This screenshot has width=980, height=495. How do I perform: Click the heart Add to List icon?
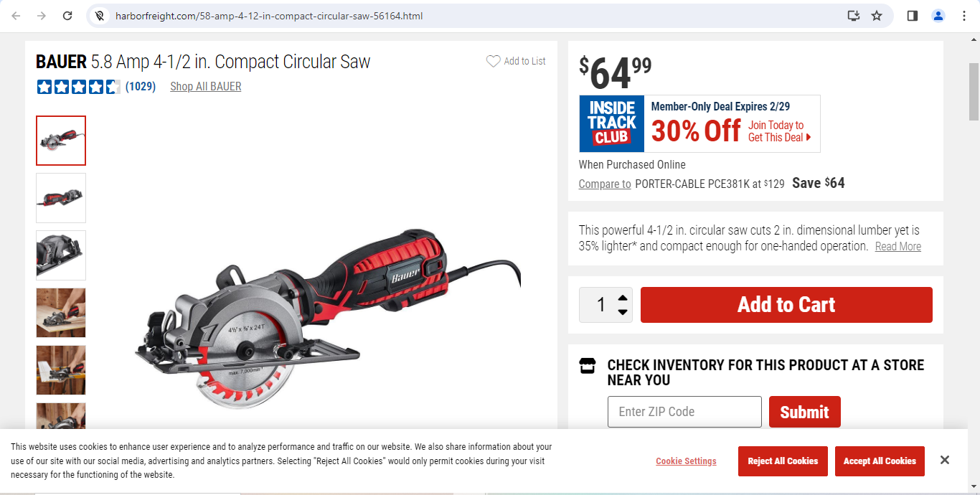tap(493, 61)
